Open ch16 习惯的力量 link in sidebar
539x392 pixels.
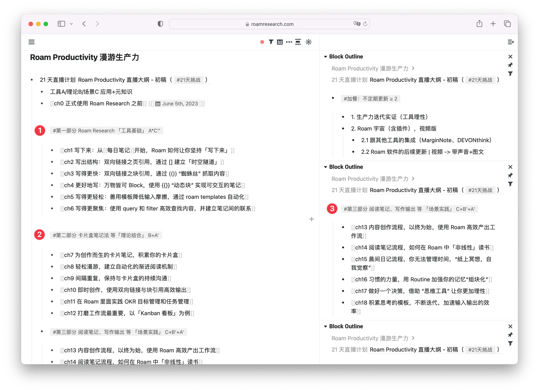[422, 280]
